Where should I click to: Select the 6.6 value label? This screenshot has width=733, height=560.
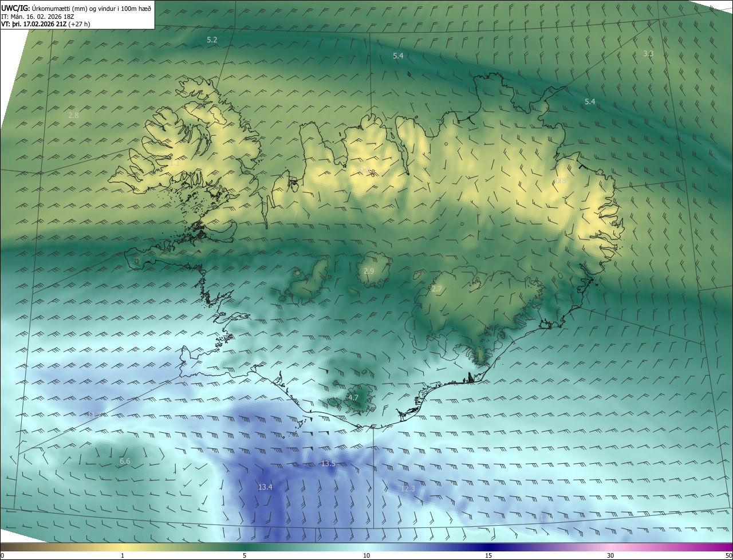125,461
